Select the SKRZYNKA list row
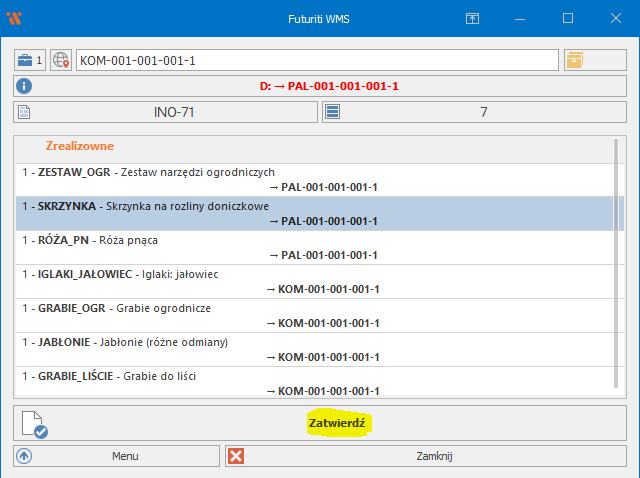 point(313,213)
